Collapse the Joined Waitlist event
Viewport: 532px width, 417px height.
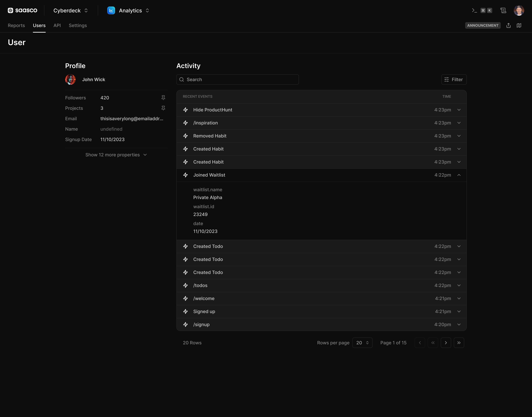pyautogui.click(x=459, y=175)
